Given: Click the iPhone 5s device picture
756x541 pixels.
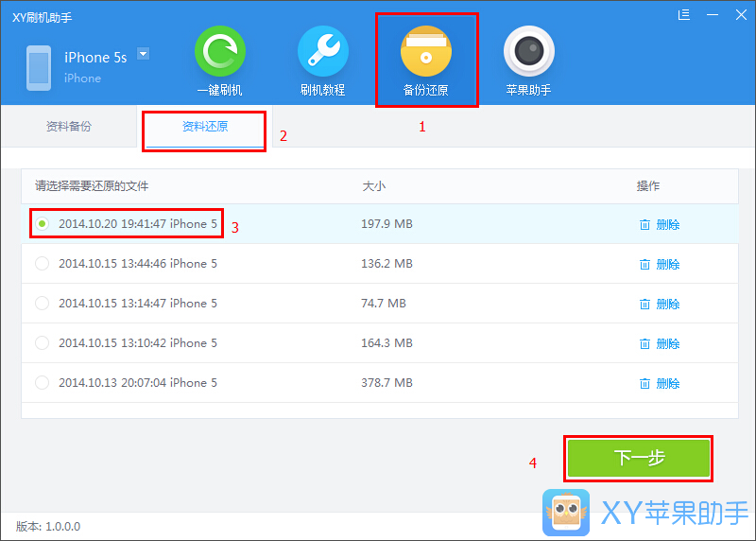Looking at the screenshot, I should click(39, 68).
